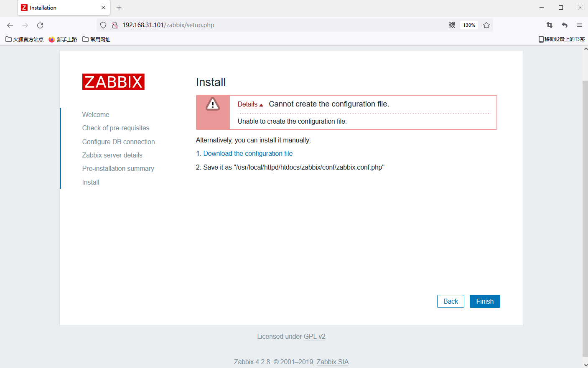
Task: Click the QR code icon in the address bar
Action: (451, 25)
